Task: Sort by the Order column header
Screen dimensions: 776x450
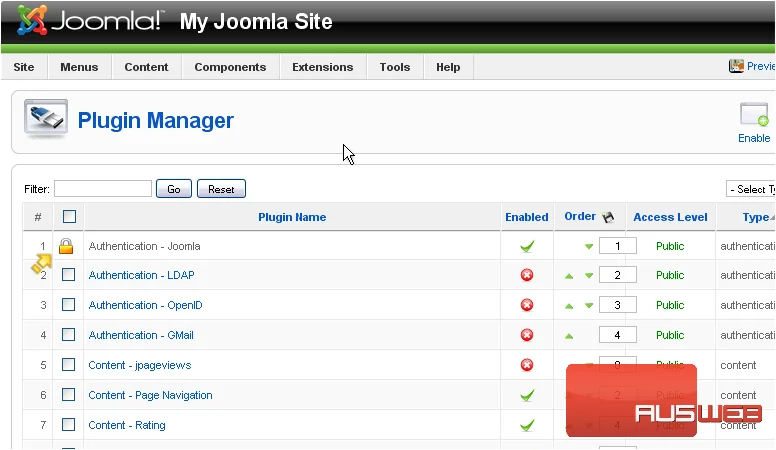Action: click(580, 216)
